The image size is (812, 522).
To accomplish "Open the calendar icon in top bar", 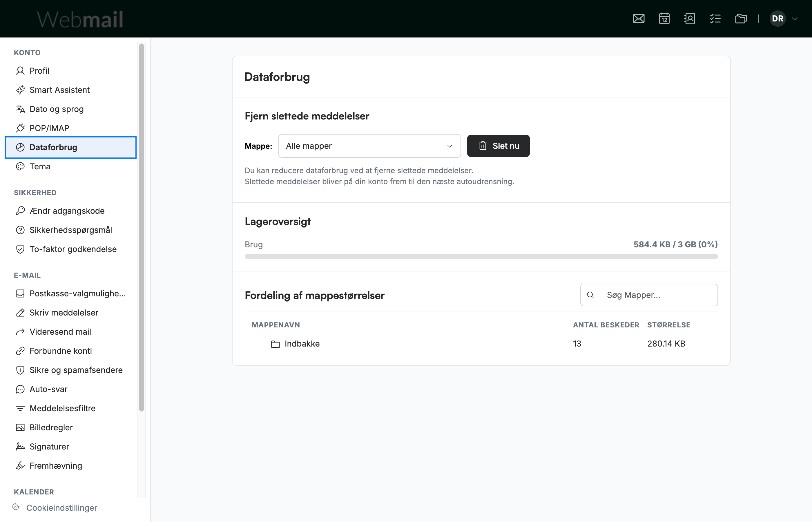I will [x=664, y=19].
